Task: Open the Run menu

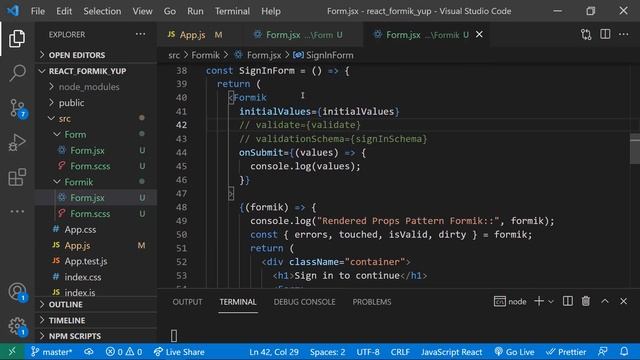Action: [195, 11]
